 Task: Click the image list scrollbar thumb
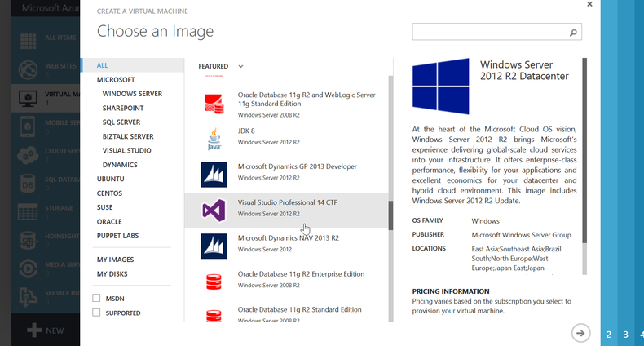click(x=390, y=215)
